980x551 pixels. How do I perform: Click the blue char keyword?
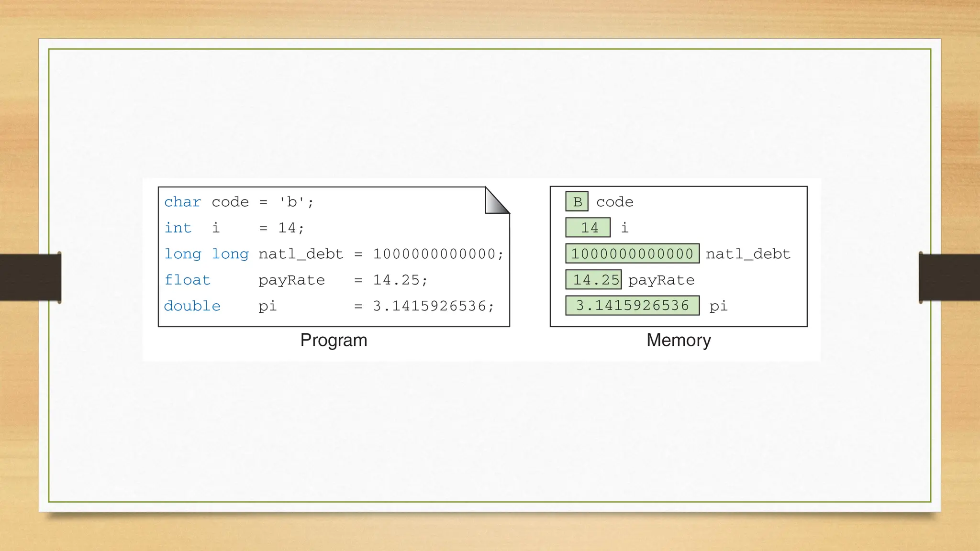(x=182, y=202)
